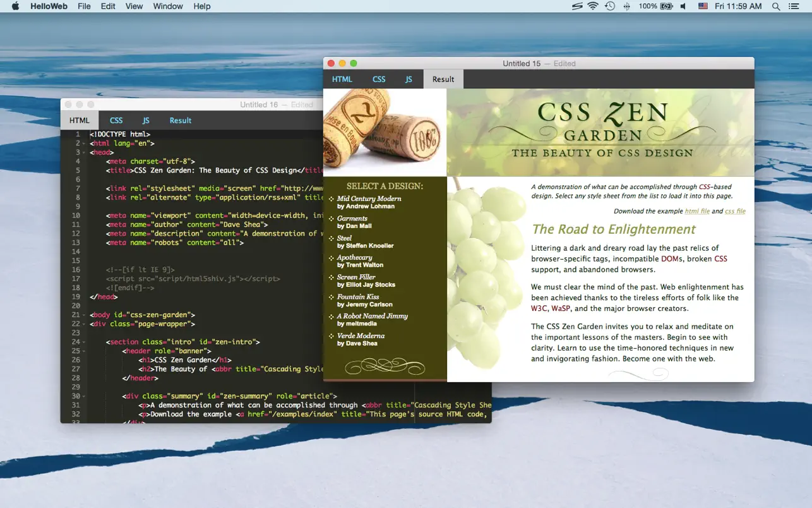This screenshot has height=508, width=812.
Task: Open the CSS tab in Untitled 15
Action: (x=378, y=79)
